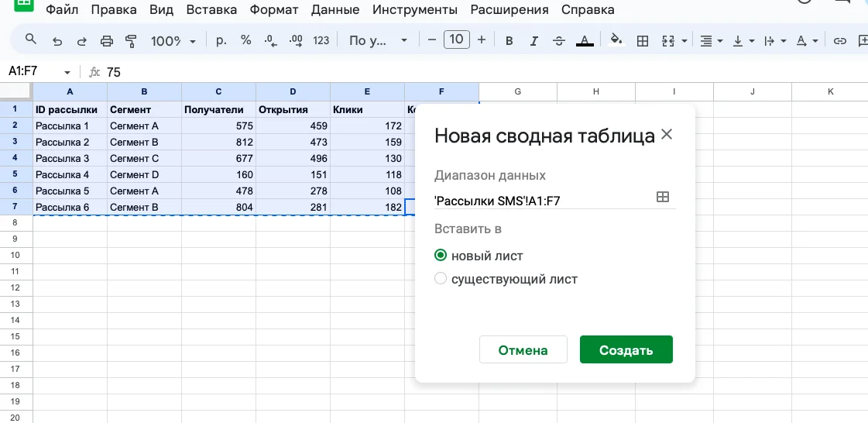Viewport: 868px width, 423px height.
Task: Click the Отмена button
Action: (x=523, y=350)
